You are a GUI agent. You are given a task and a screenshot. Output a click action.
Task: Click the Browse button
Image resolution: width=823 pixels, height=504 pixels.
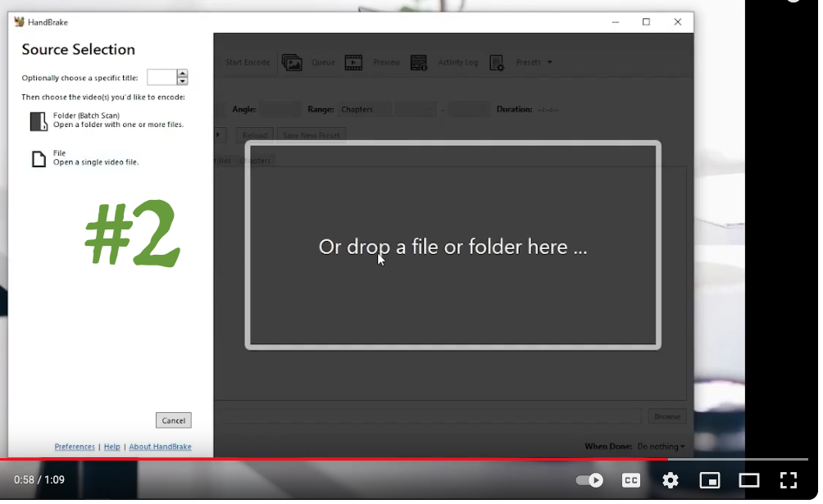tap(667, 416)
